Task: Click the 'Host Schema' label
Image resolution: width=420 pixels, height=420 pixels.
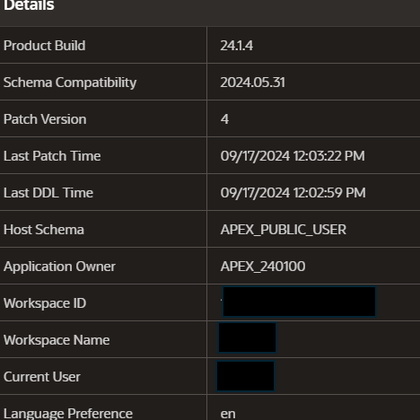Action: pyautogui.click(x=44, y=230)
